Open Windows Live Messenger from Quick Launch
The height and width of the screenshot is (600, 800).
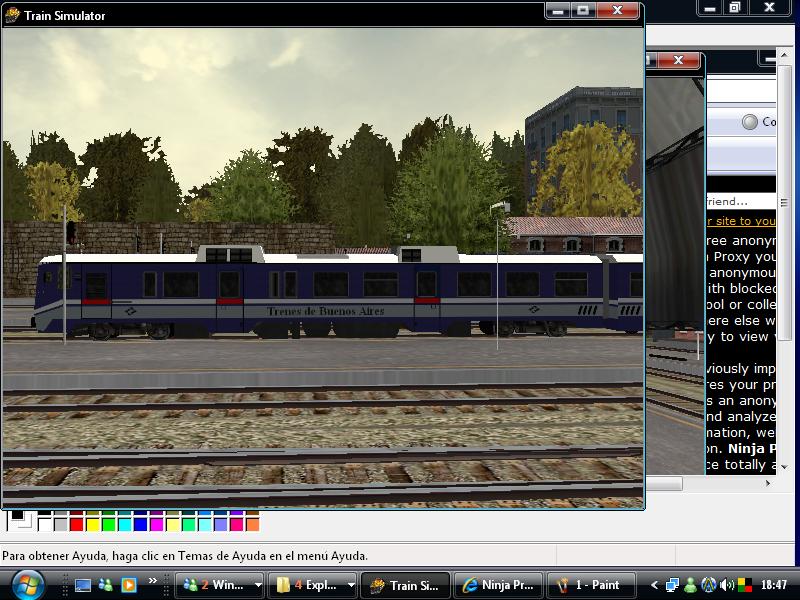click(106, 585)
